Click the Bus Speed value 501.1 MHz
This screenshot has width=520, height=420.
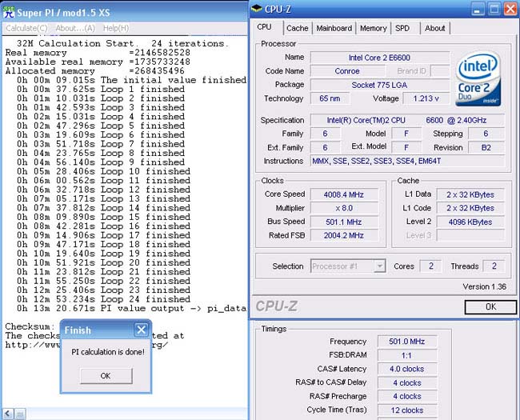pos(344,222)
